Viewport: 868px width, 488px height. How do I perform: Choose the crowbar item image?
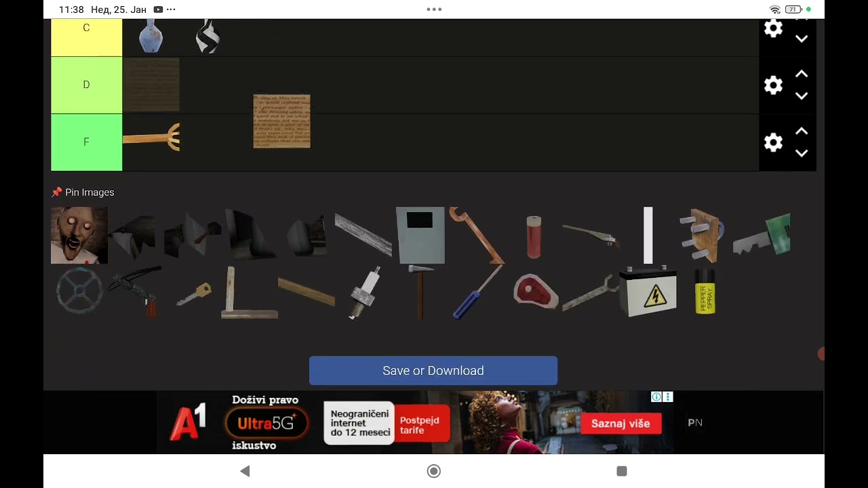pyautogui.click(x=477, y=235)
